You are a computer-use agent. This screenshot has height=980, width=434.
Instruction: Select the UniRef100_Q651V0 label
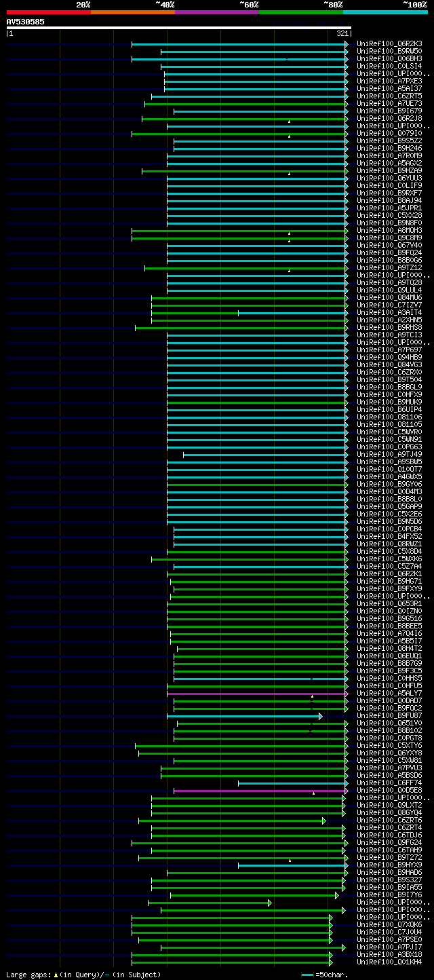[389, 723]
